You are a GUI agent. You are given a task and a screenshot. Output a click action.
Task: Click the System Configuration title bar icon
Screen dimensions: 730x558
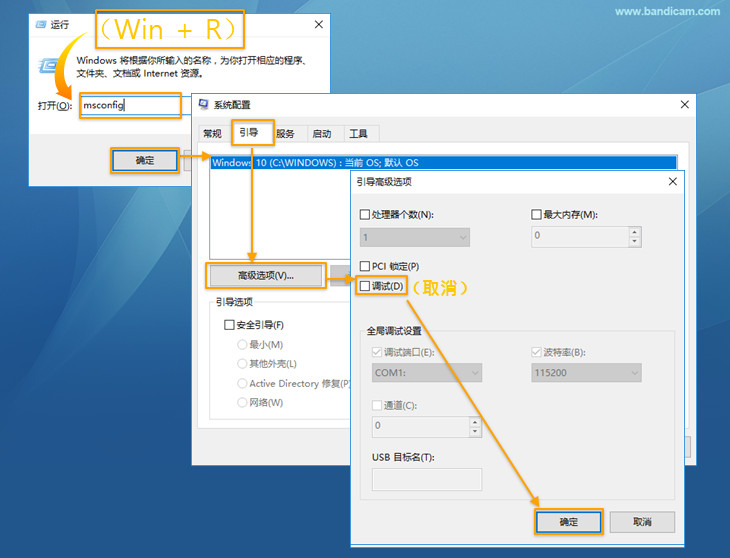pos(204,104)
